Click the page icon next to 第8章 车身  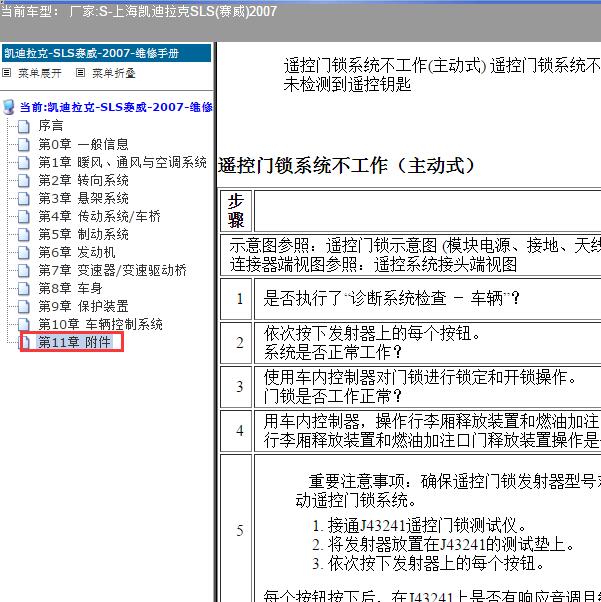[24, 288]
